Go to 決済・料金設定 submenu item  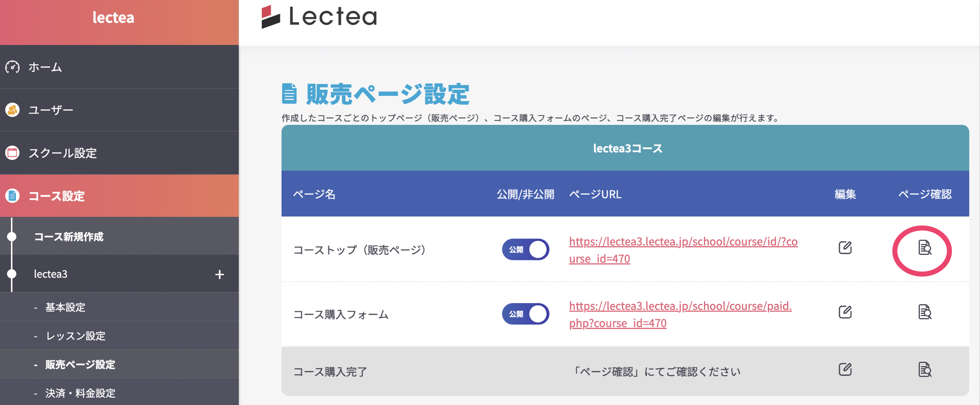[x=80, y=393]
